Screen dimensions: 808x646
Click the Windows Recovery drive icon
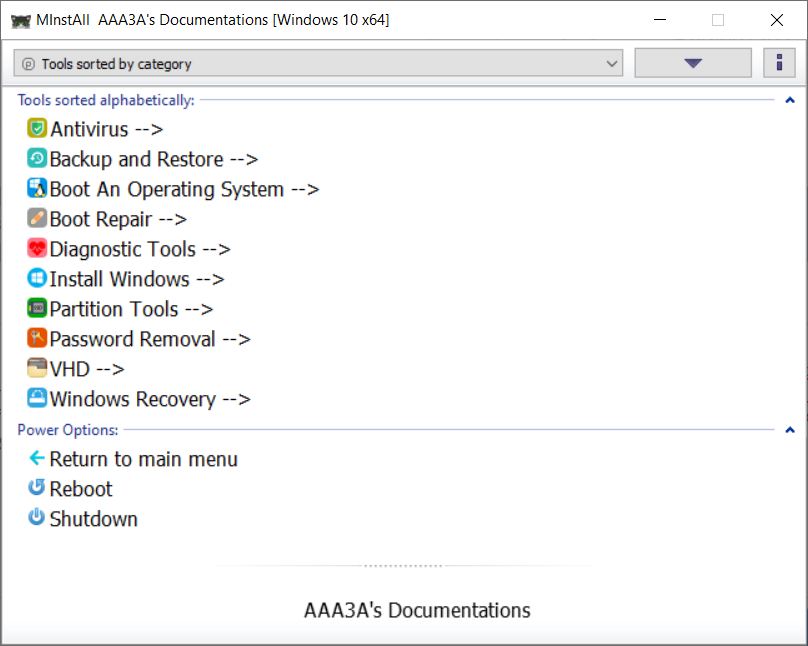tap(37, 398)
